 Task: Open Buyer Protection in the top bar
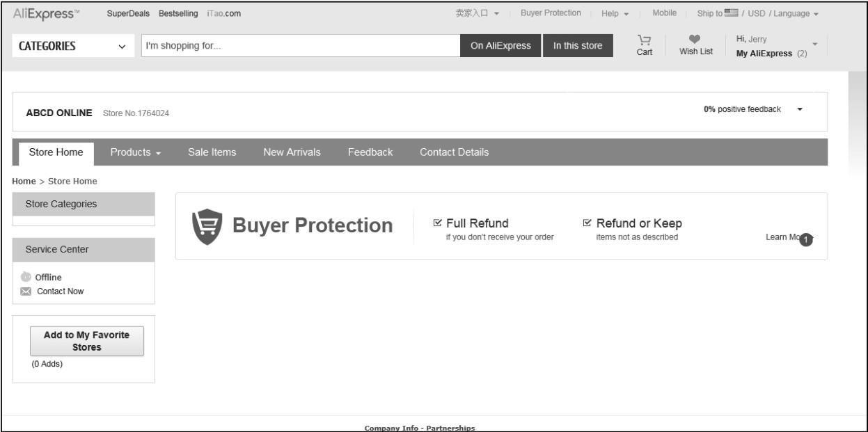(x=551, y=15)
